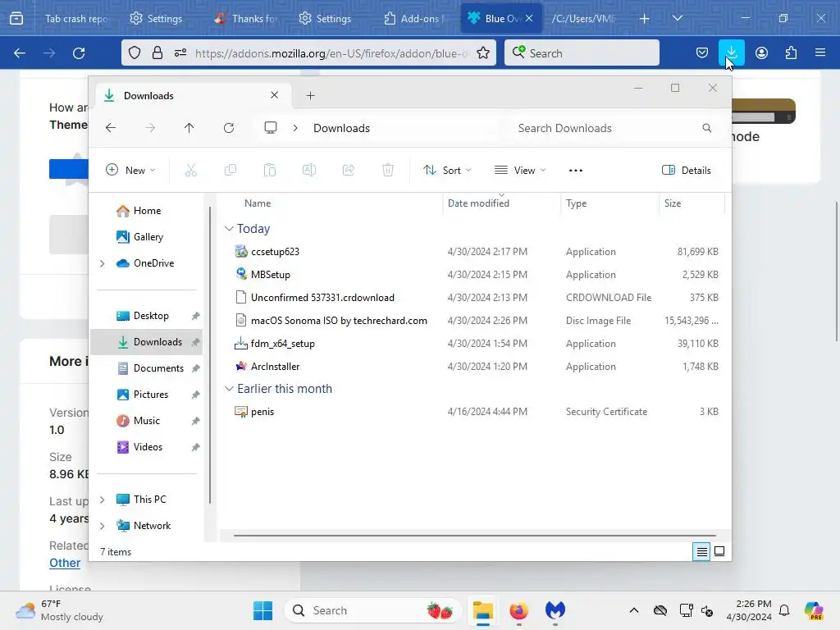
Task: Expand This PC in navigation pane
Action: pos(103,500)
